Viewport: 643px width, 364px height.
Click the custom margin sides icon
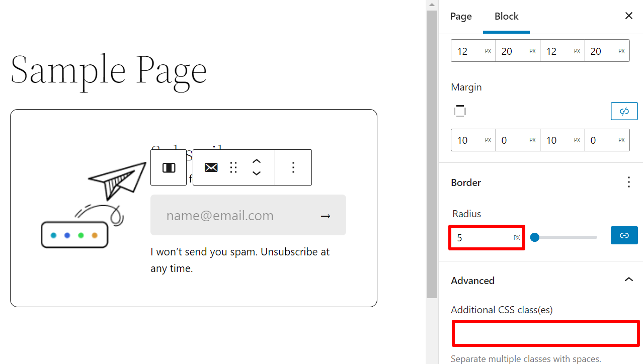click(459, 111)
